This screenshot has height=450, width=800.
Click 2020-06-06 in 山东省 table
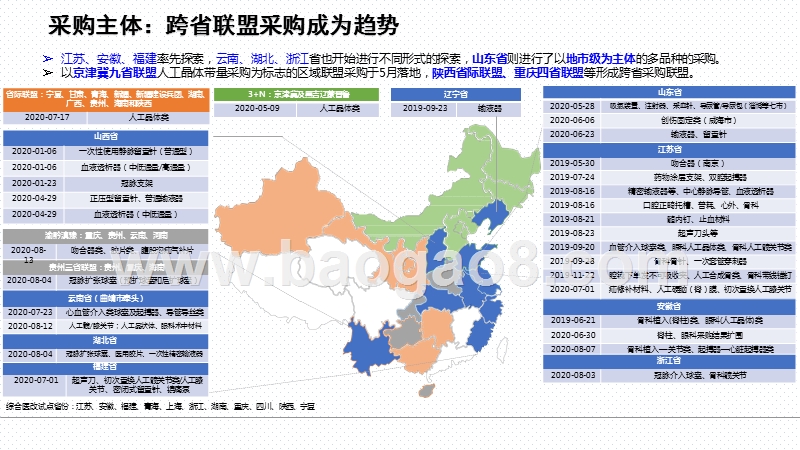point(572,120)
